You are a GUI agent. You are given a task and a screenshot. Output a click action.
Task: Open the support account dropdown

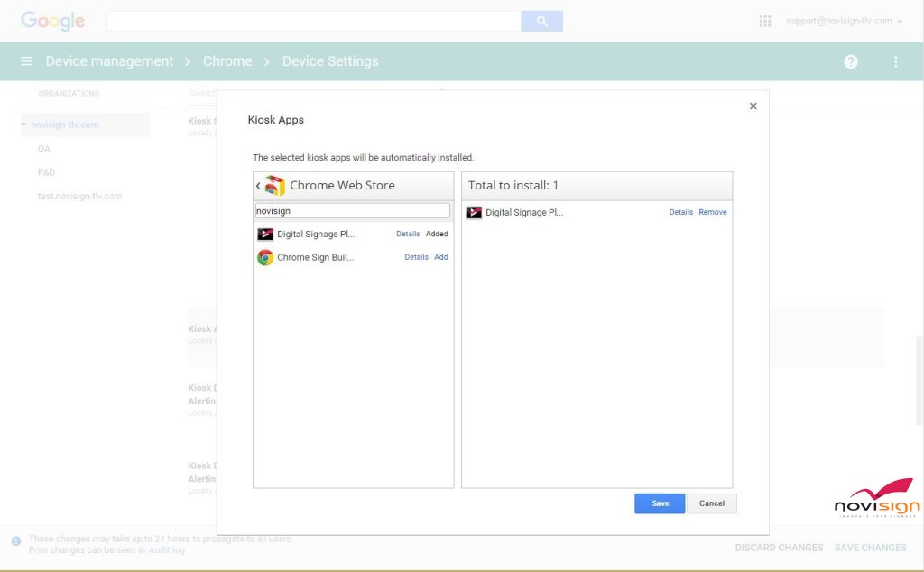tap(844, 22)
